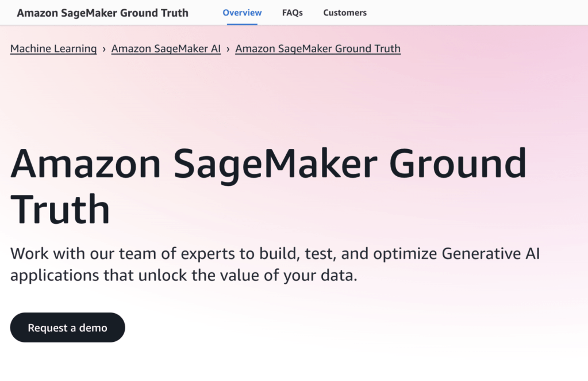Viewport: 588px width, 381px height.
Task: Click "applications" in the description's second line
Action: click(x=55, y=275)
